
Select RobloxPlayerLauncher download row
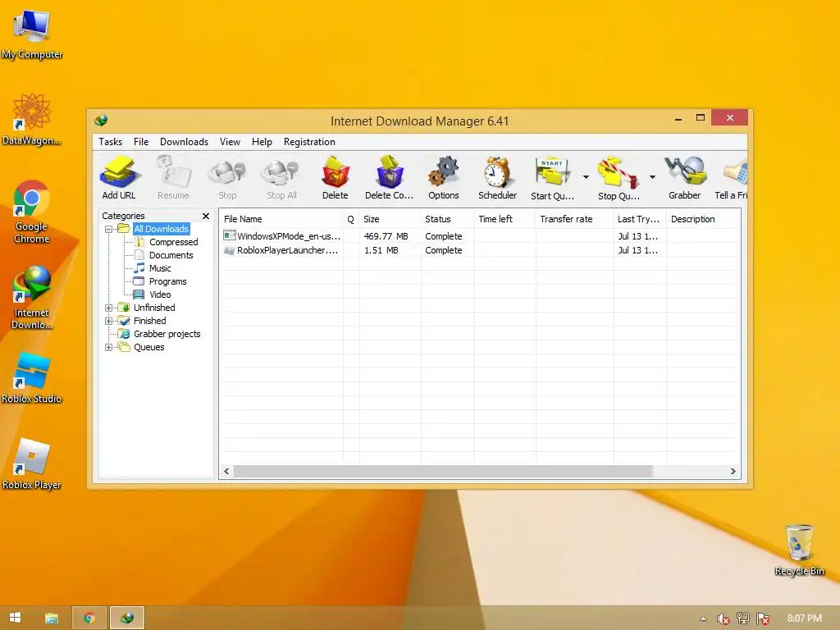479,250
